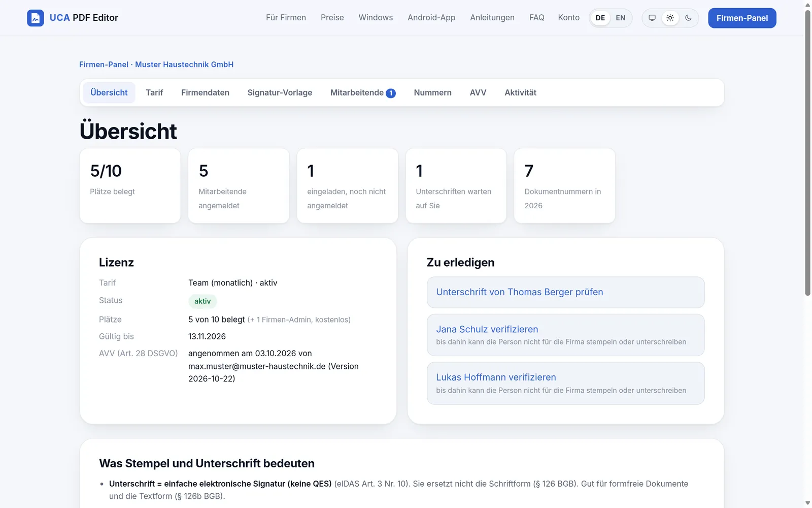Click the green aktiv status badge
812x508 pixels.
coord(202,301)
